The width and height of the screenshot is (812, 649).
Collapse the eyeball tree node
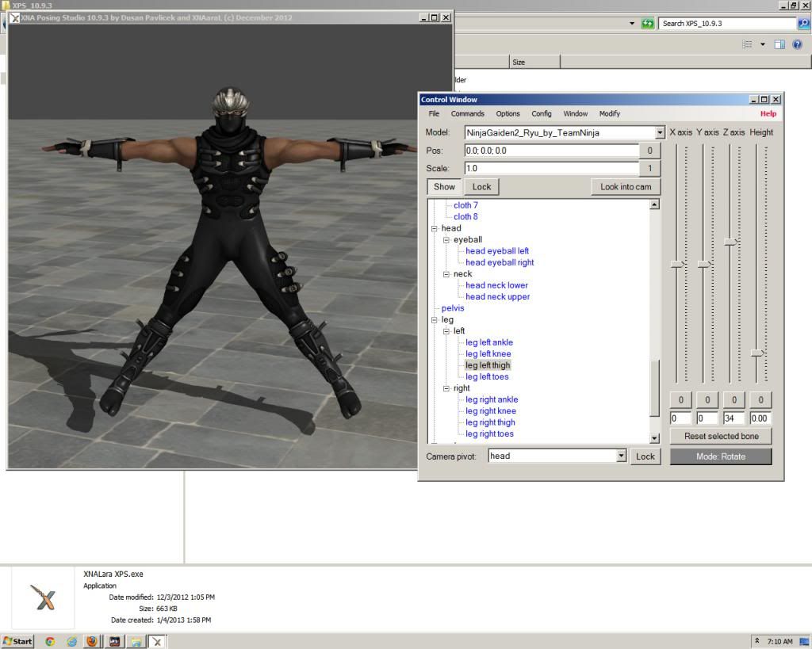(x=446, y=239)
